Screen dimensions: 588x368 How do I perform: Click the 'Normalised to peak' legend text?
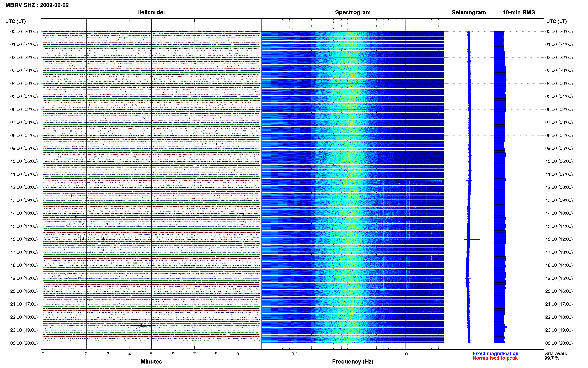click(495, 358)
